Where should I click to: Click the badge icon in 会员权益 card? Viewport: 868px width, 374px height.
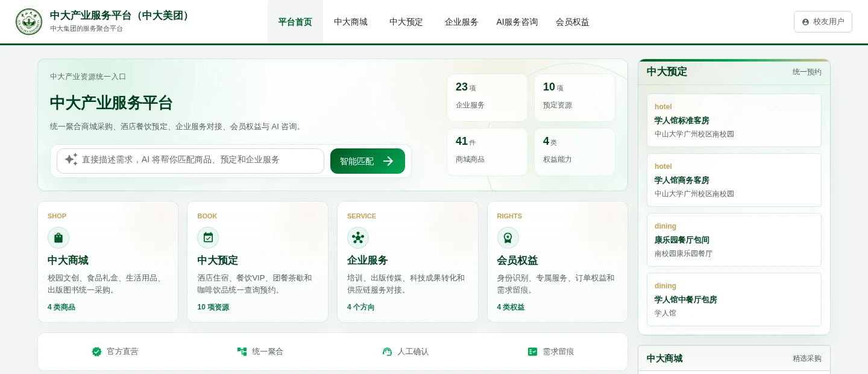(508, 238)
